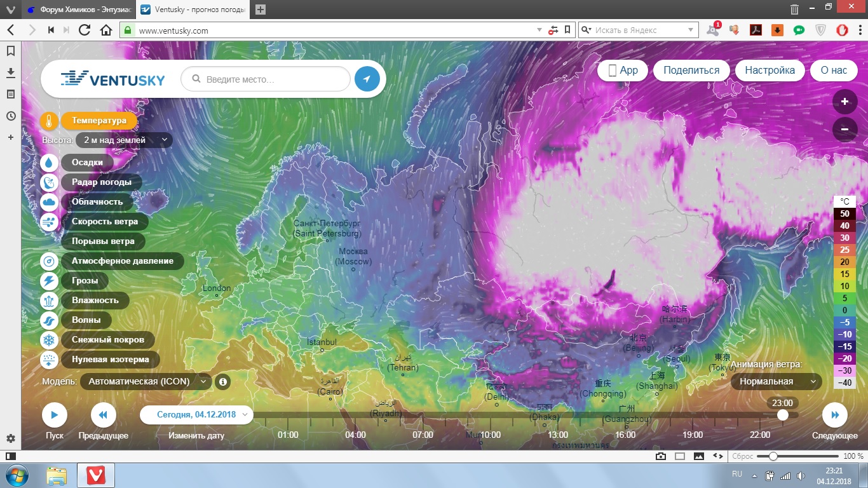Viewport: 868px width, 488px height.
Task: Click the precipitation droplet icon
Action: [50, 163]
